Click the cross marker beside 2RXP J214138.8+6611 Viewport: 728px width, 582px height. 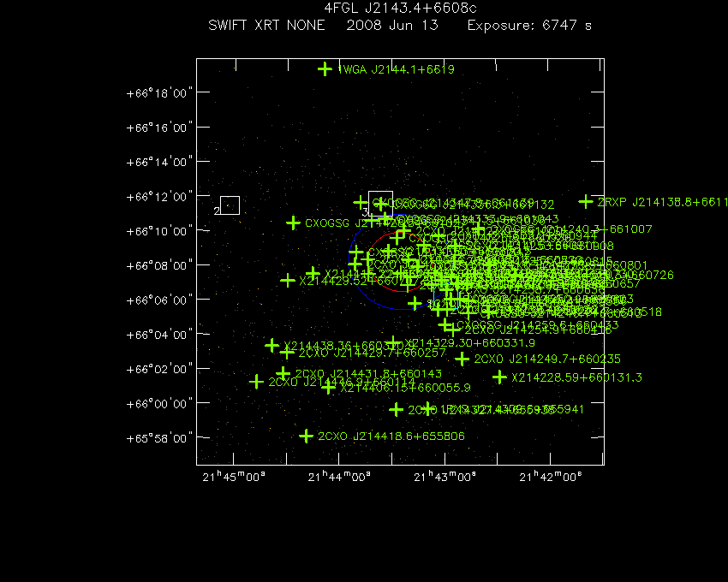point(586,202)
